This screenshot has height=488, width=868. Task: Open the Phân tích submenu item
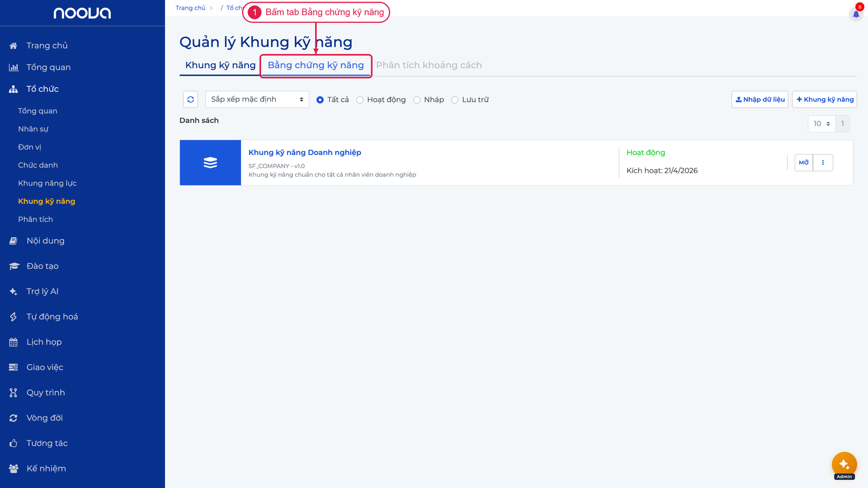tap(35, 219)
